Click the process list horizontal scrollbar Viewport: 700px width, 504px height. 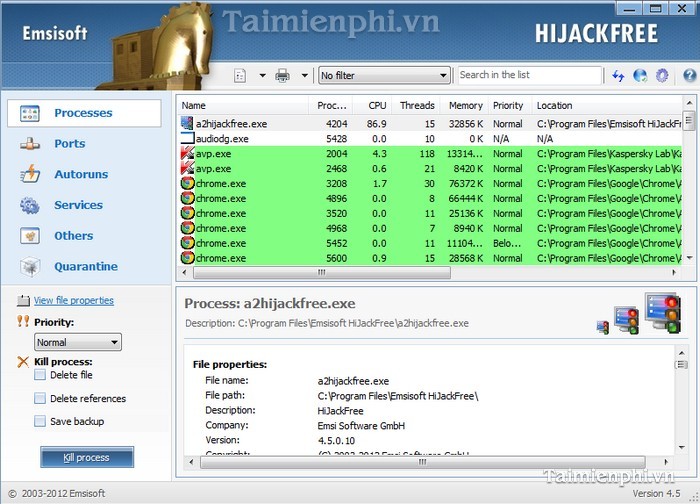(x=321, y=272)
